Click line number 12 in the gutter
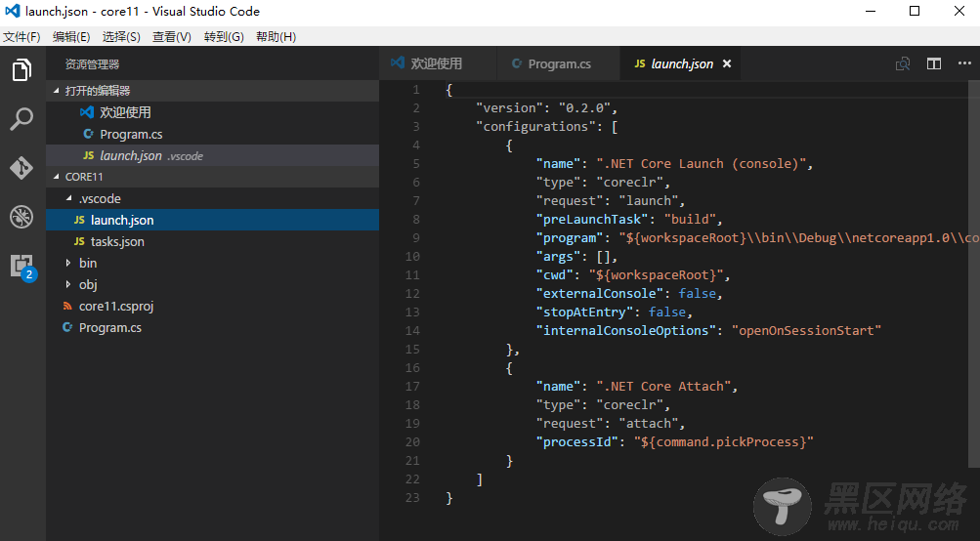Screen dimensions: 980x541 (x=412, y=294)
